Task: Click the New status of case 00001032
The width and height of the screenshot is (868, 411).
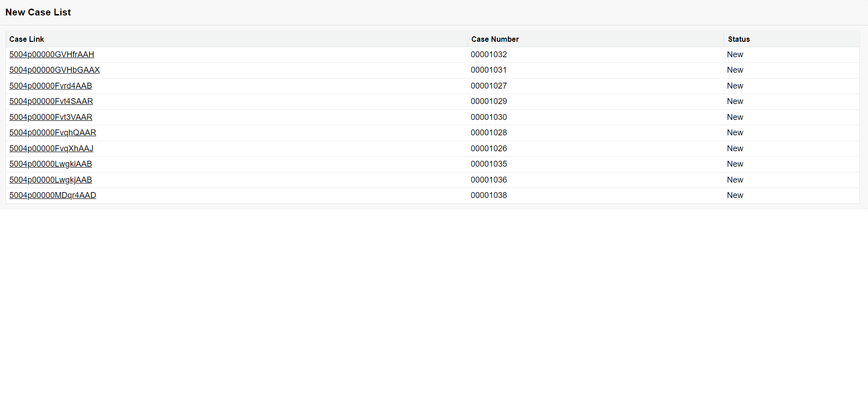Action: point(735,54)
